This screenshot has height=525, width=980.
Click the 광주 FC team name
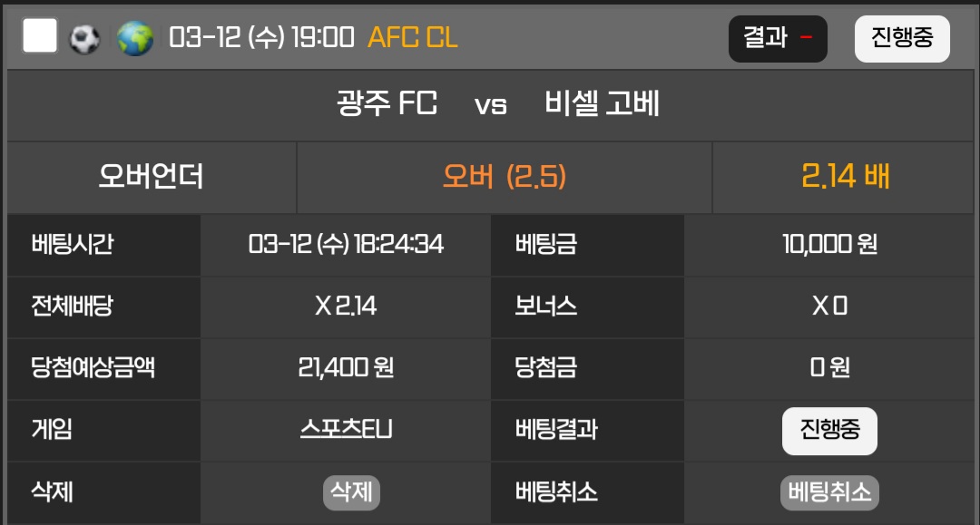[x=387, y=104]
